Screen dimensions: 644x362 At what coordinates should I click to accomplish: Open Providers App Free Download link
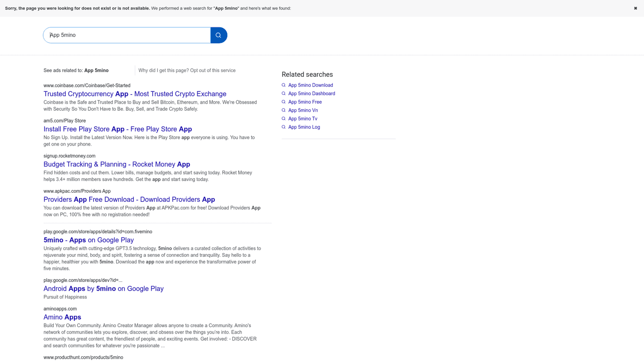pos(129,199)
